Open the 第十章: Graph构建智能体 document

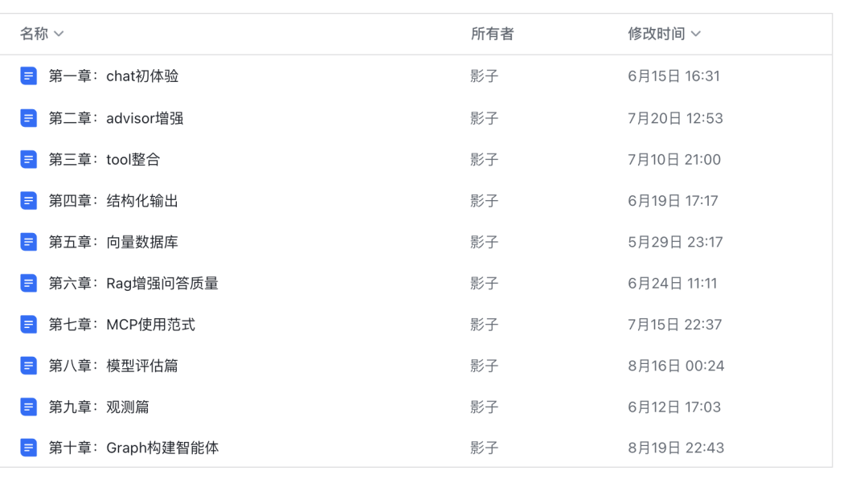click(133, 448)
